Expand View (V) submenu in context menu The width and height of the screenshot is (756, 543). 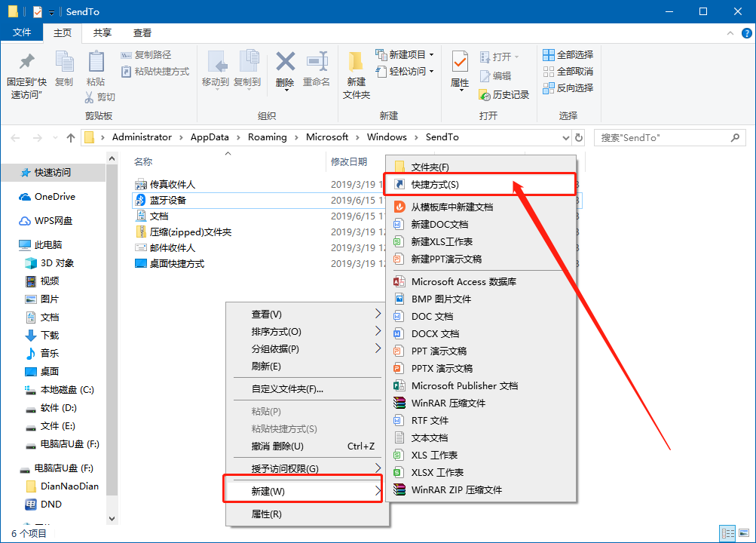pyautogui.click(x=308, y=314)
